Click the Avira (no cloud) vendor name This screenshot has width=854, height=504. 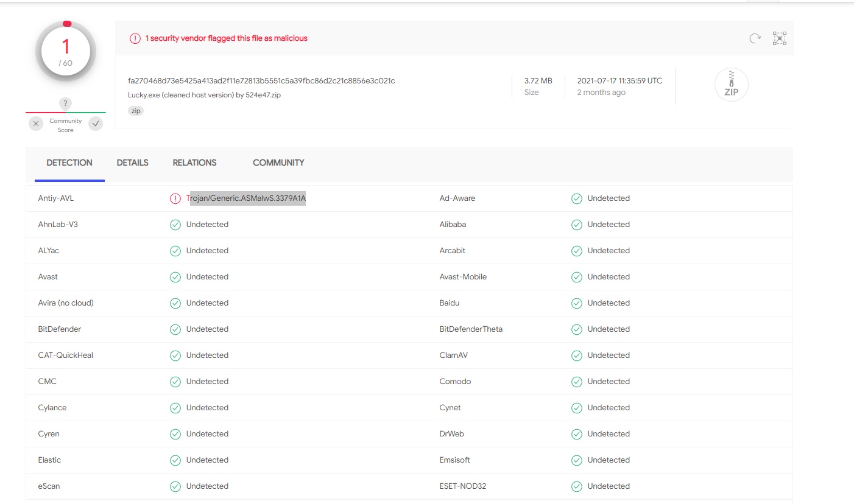point(66,303)
